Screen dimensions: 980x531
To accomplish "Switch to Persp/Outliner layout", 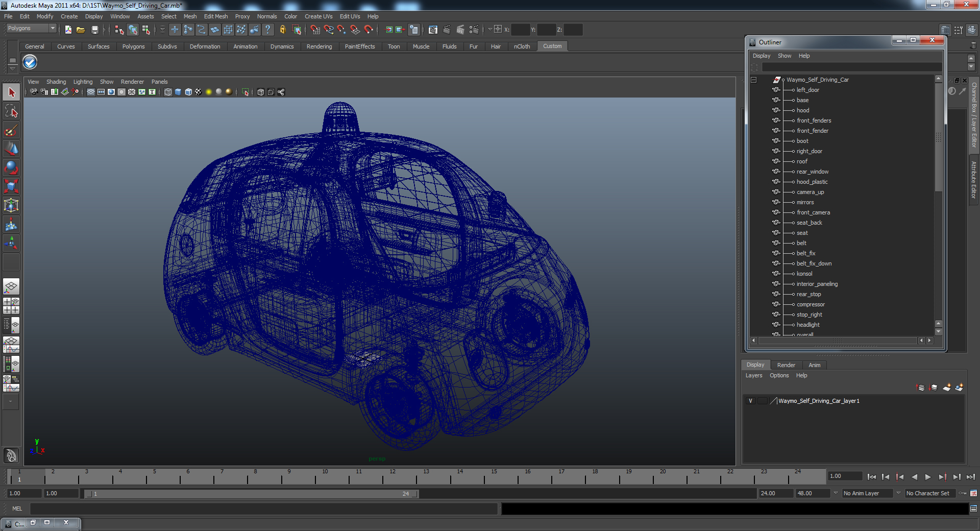I will [x=11, y=325].
